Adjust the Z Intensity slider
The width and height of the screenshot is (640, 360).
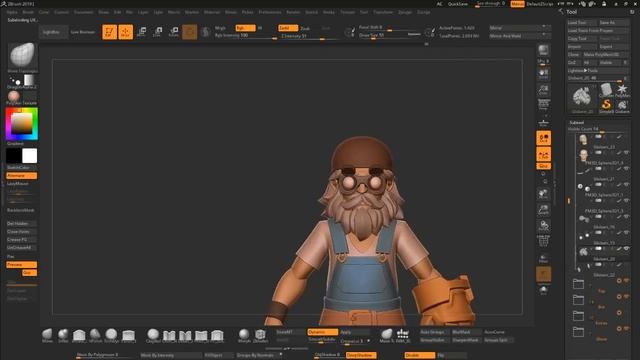click(309, 36)
